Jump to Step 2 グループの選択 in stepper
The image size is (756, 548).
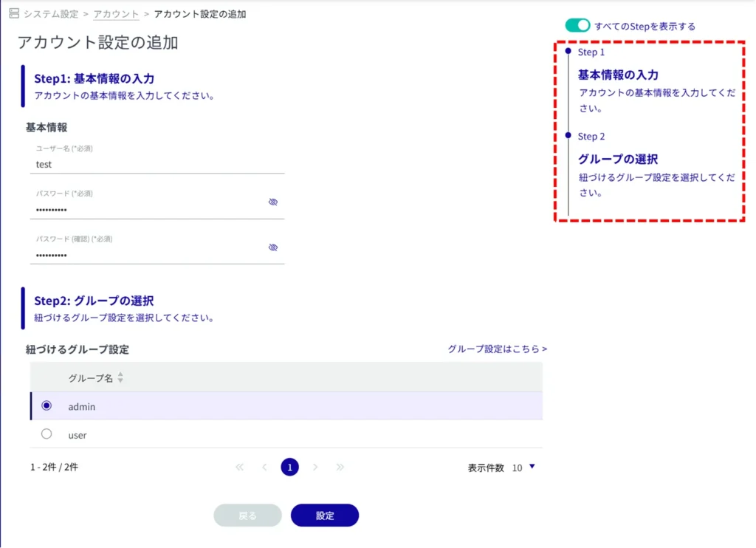click(x=617, y=159)
